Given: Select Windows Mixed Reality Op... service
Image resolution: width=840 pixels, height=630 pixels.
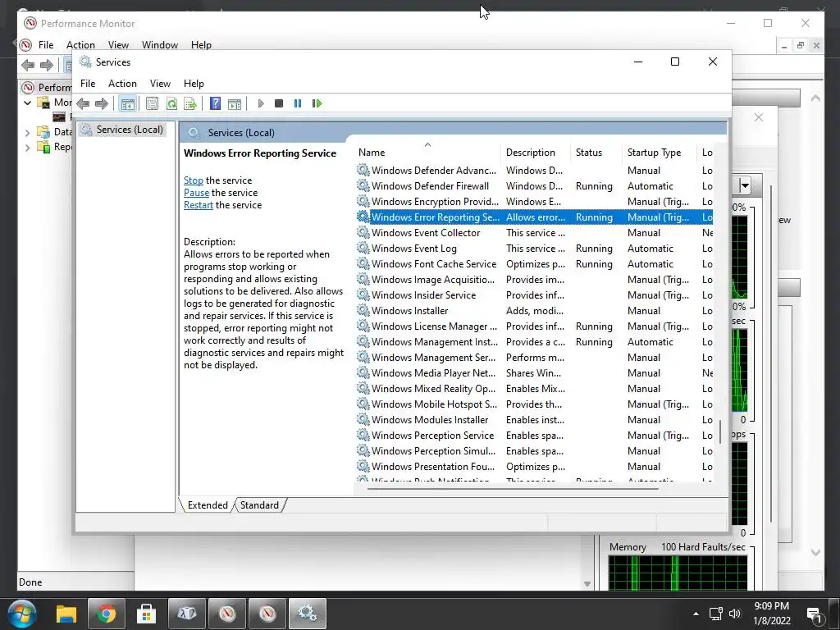Looking at the screenshot, I should (x=534, y=388).
